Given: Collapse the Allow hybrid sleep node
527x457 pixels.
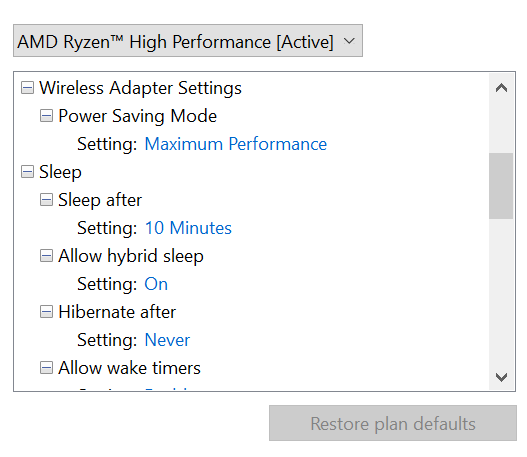Looking at the screenshot, I should coord(46,256).
